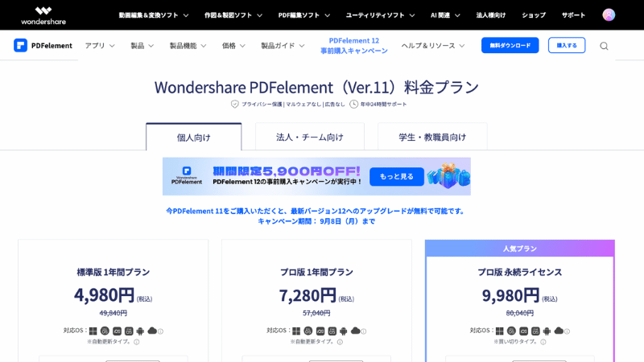Click the 7,280円 price
The image size is (644, 362).
click(308, 295)
